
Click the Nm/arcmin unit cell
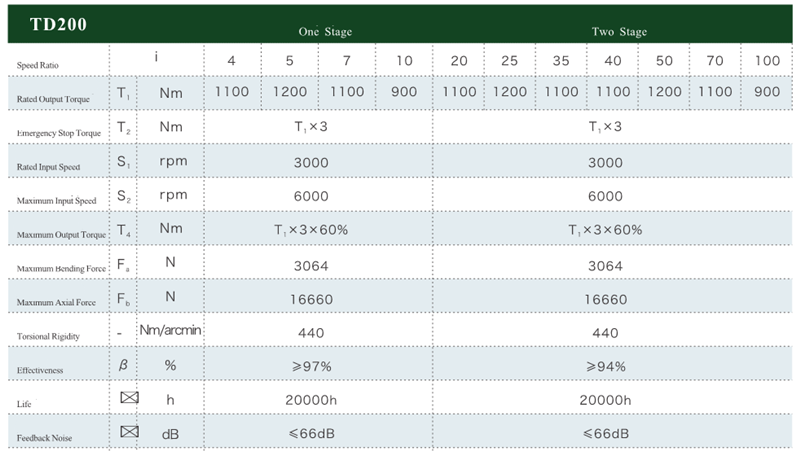170,331
